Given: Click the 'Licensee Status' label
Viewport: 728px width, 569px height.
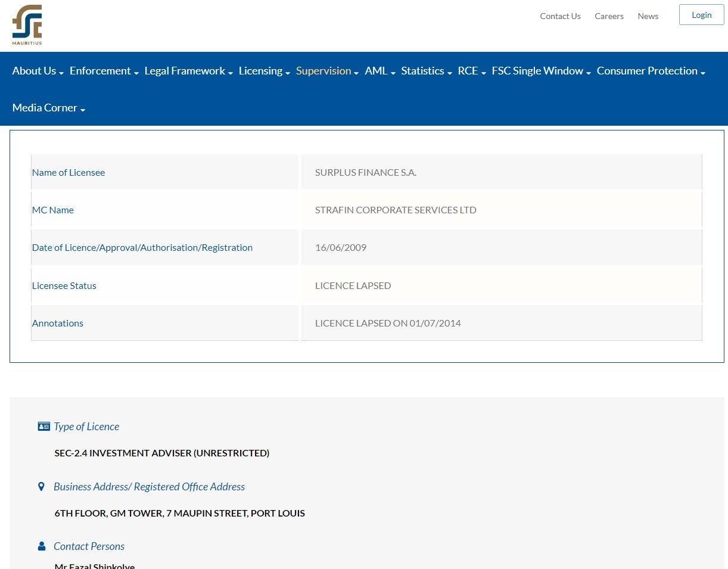Looking at the screenshot, I should click(64, 286).
